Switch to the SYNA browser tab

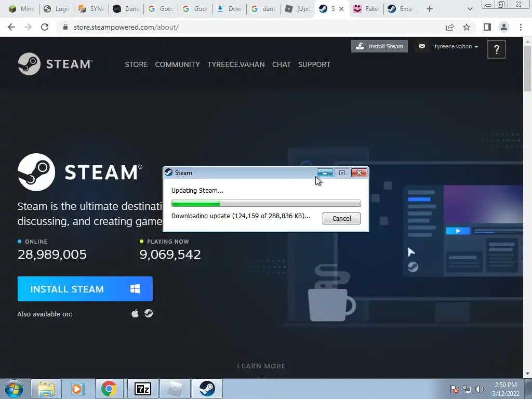(x=91, y=9)
